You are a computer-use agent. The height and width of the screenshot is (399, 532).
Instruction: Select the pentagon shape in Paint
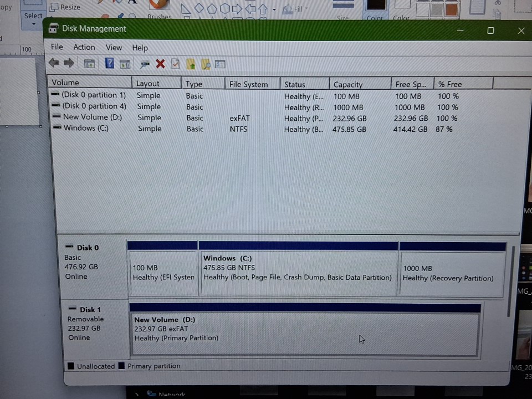click(x=212, y=8)
